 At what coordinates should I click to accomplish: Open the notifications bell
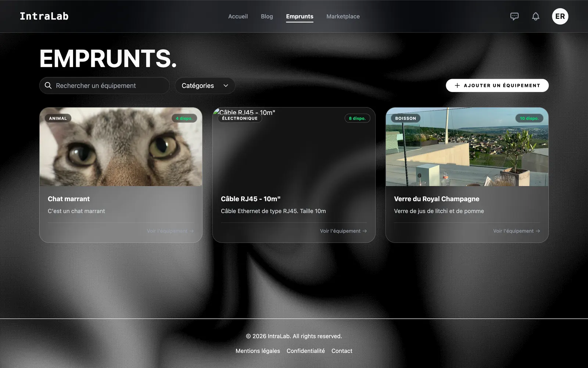(536, 16)
